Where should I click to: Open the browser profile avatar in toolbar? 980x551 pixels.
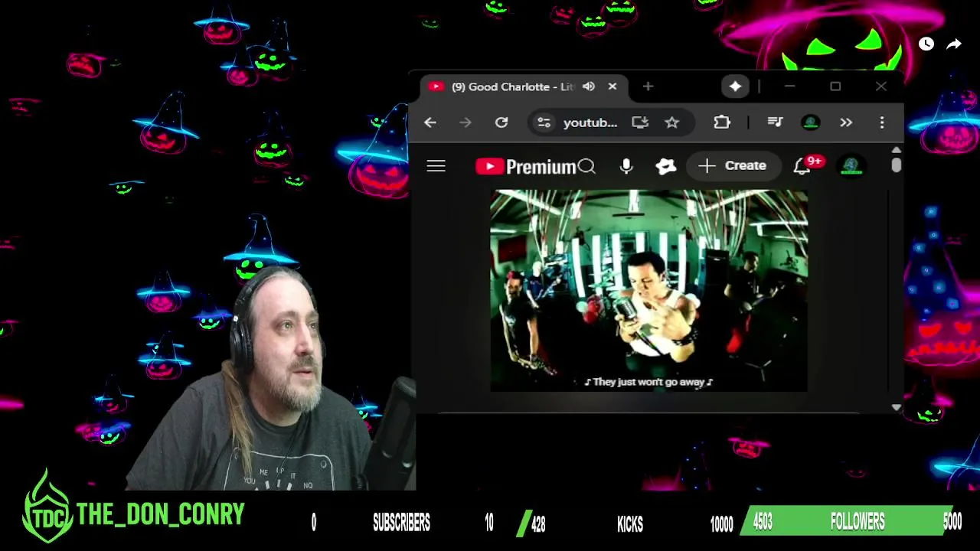click(811, 122)
